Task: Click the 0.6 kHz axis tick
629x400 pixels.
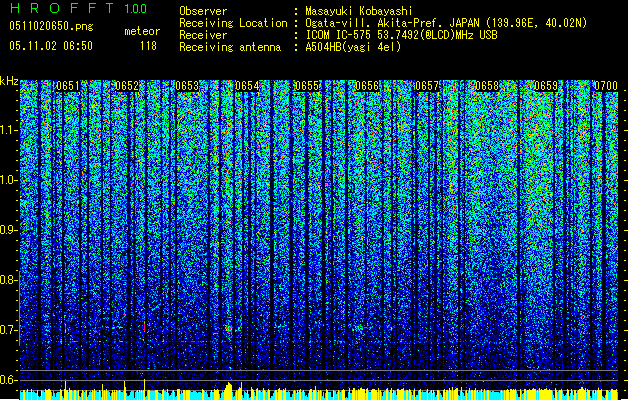Action: (9, 380)
